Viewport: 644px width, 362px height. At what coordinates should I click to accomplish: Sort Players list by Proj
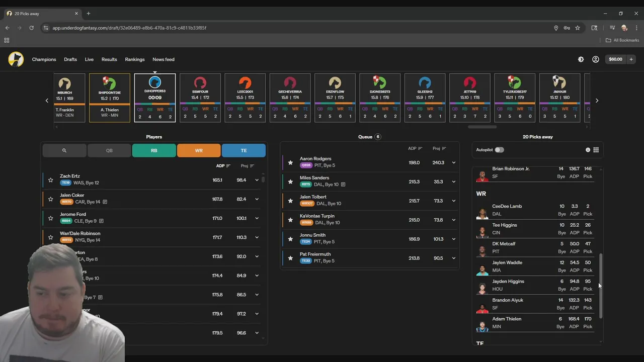[247, 166]
